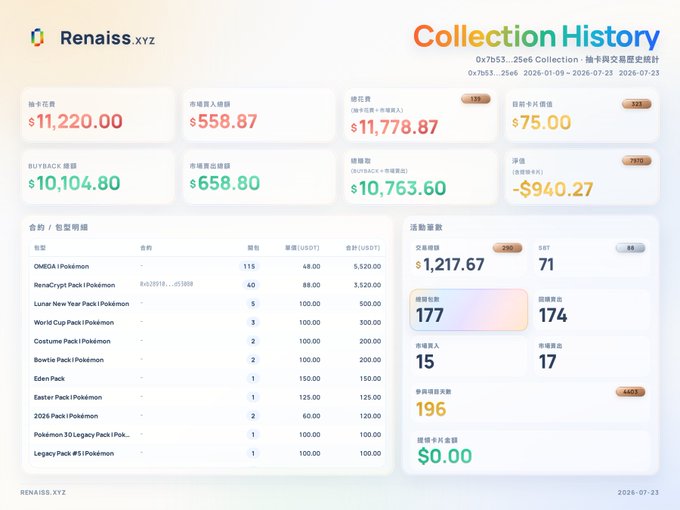
Task: Click the unit price (USDT) column header
Action: point(302,248)
